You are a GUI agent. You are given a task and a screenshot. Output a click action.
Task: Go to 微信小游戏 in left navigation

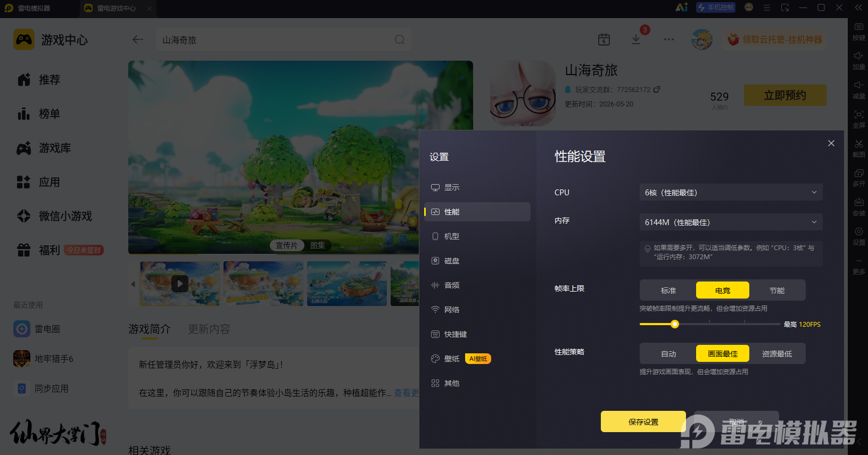coord(54,216)
